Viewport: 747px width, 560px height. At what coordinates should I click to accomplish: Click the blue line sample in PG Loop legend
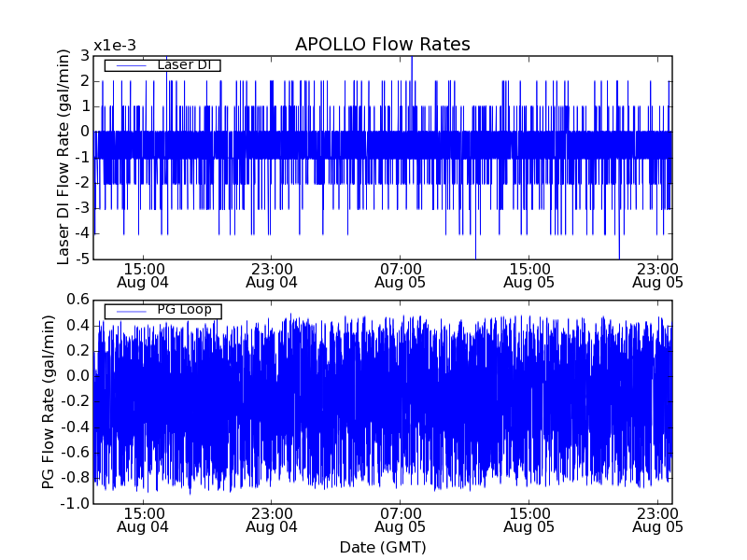(x=130, y=311)
